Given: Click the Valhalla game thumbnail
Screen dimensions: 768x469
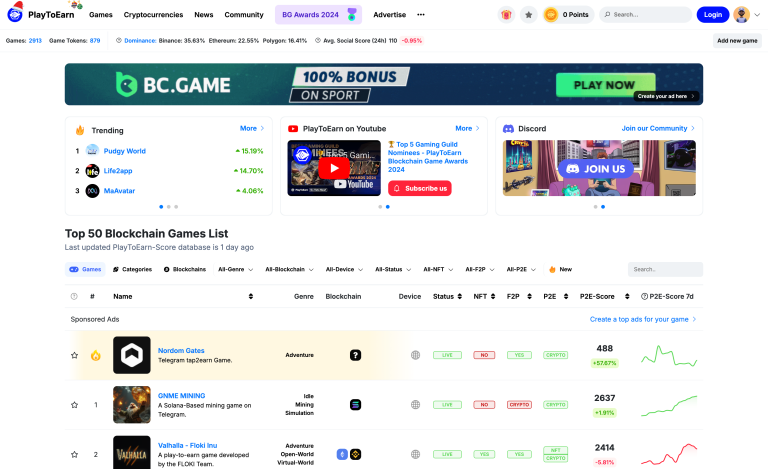Looking at the screenshot, I should pos(132,452).
